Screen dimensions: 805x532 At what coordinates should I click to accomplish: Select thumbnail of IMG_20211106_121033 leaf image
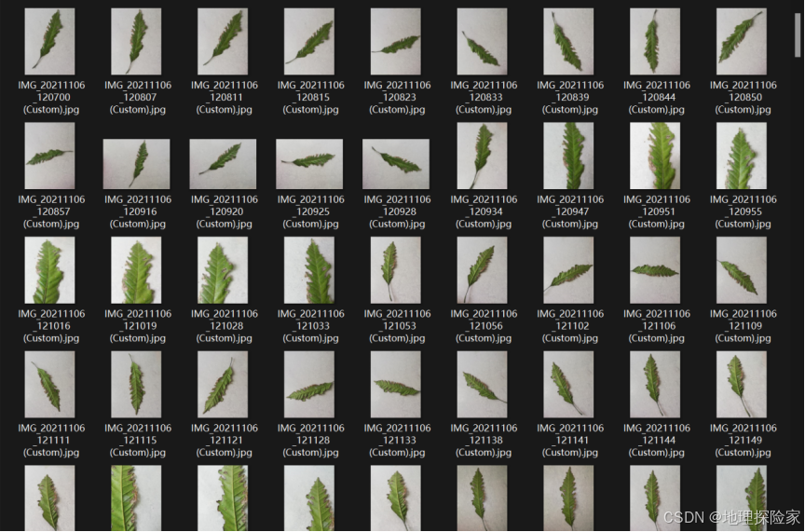[x=309, y=270]
